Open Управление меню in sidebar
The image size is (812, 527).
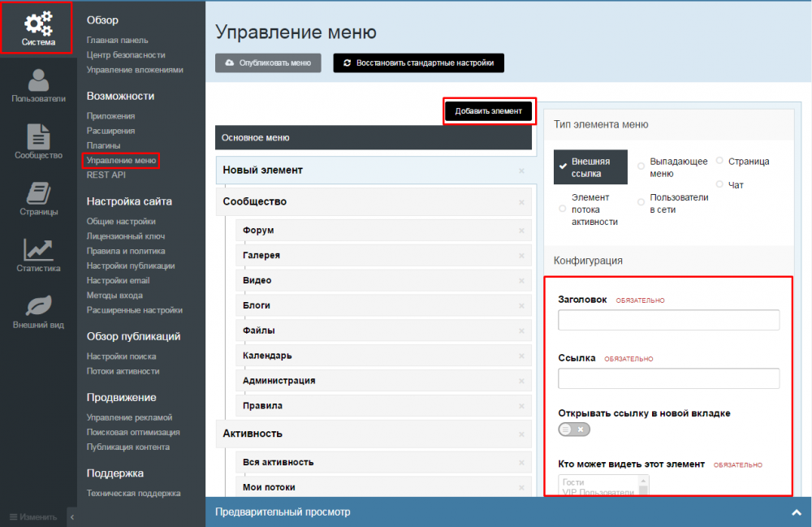click(121, 161)
